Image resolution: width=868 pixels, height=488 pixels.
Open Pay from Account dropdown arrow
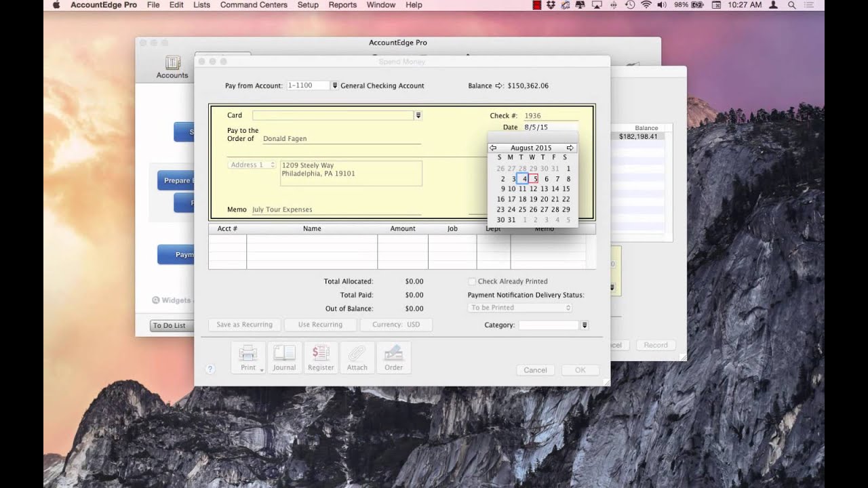pyautogui.click(x=334, y=86)
